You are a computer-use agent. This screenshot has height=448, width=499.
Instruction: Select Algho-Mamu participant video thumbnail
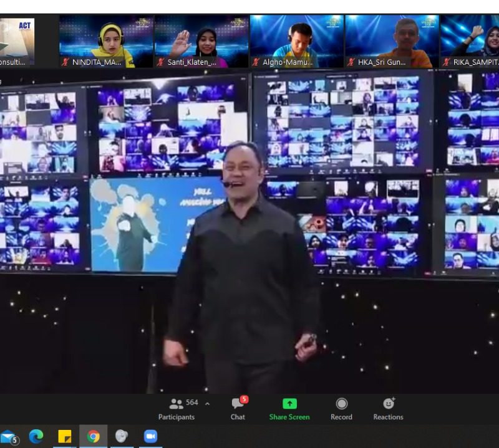click(x=296, y=41)
